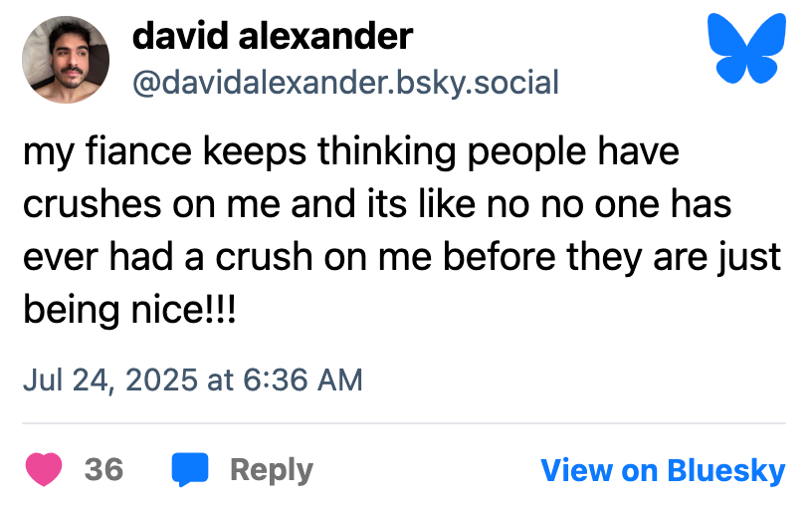The image size is (812, 508).
Task: Open the "View on Bluesky" link
Action: [x=663, y=470]
